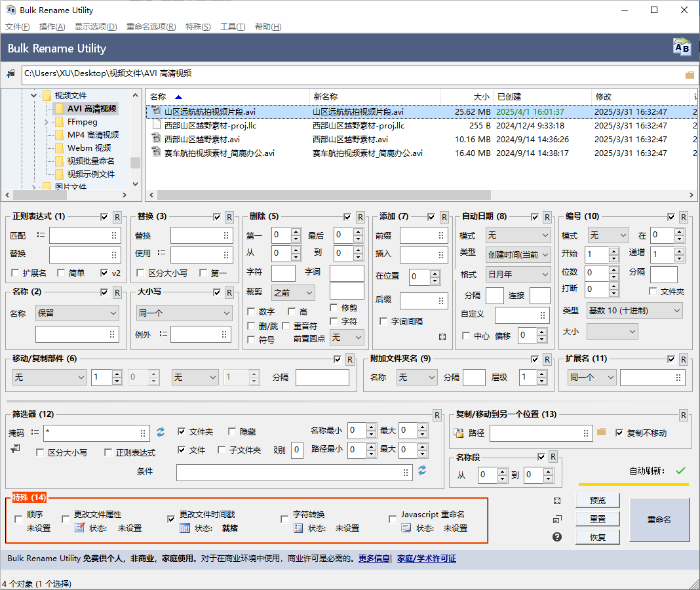Open the 名称 保留 dropdown
Screen dimensions: 700x590
pyautogui.click(x=77, y=313)
